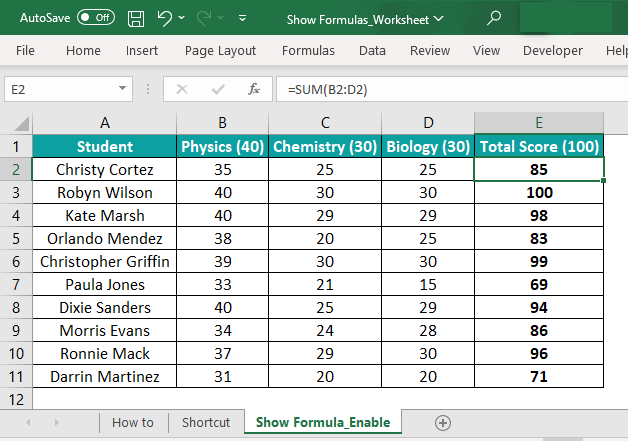Open the Redo history dropdown arrow

pyautogui.click(x=221, y=18)
